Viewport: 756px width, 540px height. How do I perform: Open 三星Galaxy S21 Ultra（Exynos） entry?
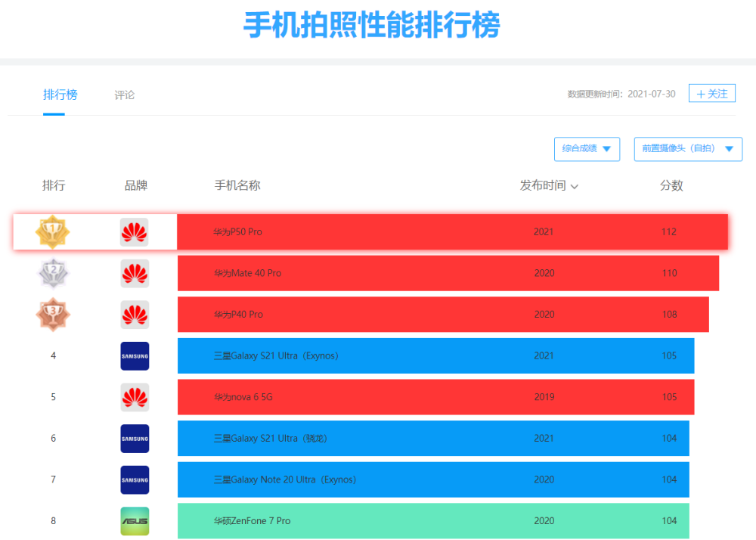tap(436, 355)
